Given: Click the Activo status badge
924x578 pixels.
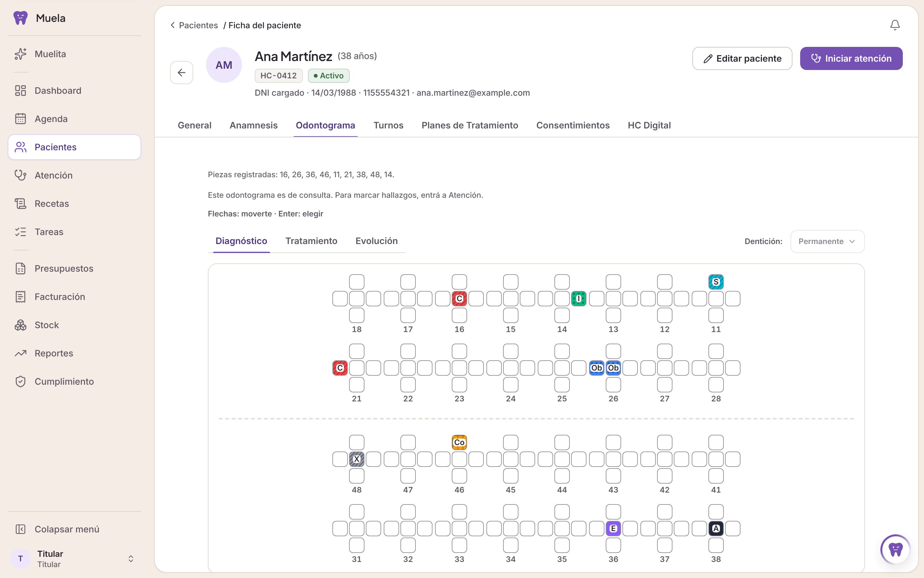Looking at the screenshot, I should coord(329,76).
